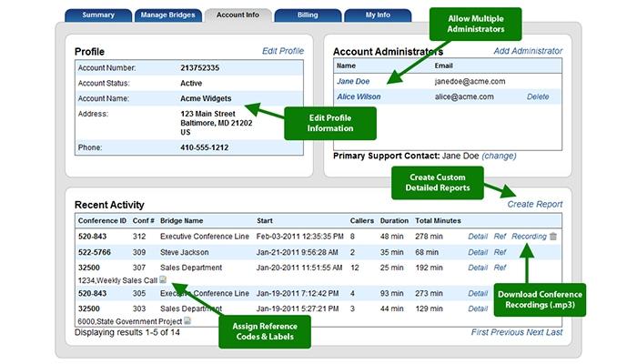
Task: Go to the Billing tab
Action: (x=308, y=15)
